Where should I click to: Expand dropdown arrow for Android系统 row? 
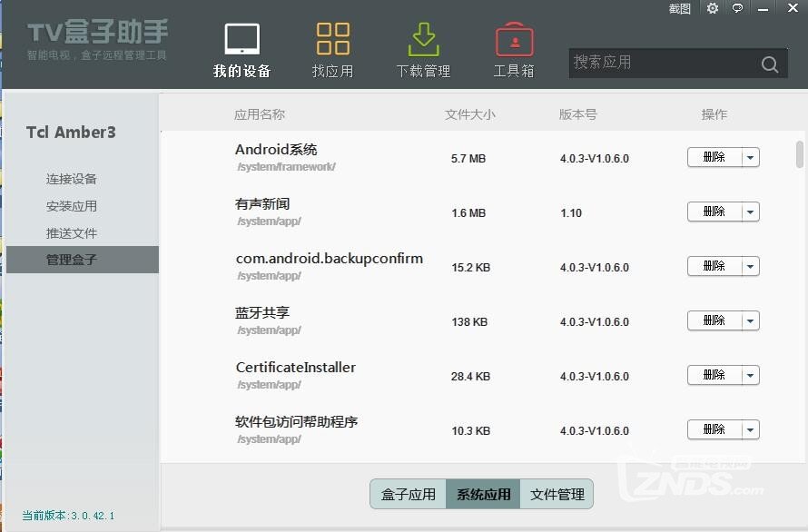(751, 157)
